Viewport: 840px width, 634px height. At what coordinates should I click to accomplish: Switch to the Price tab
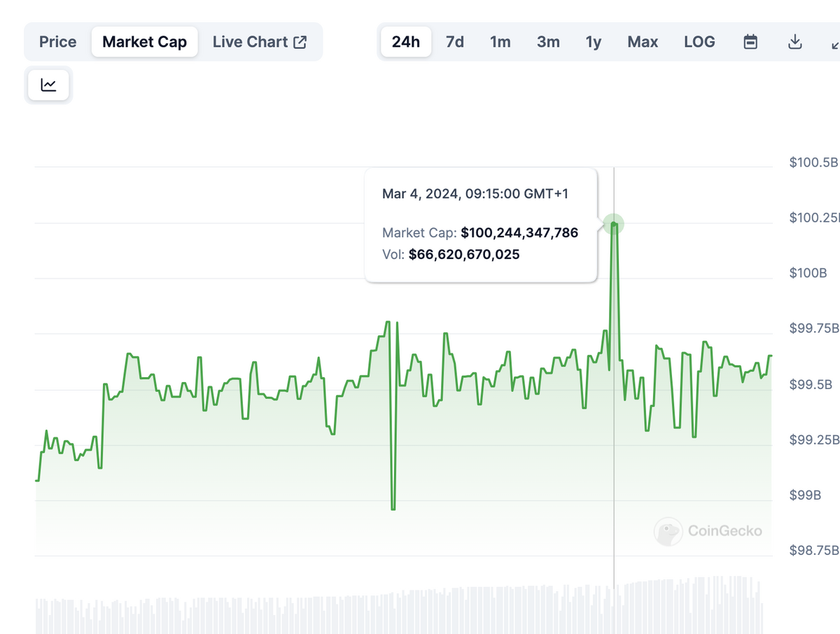tap(58, 42)
